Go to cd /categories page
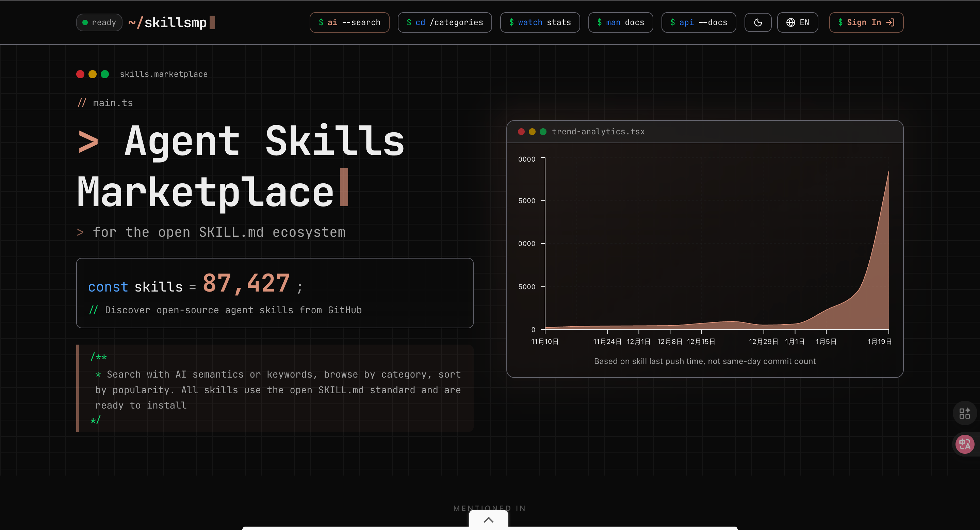This screenshot has height=530, width=980. pyautogui.click(x=444, y=22)
